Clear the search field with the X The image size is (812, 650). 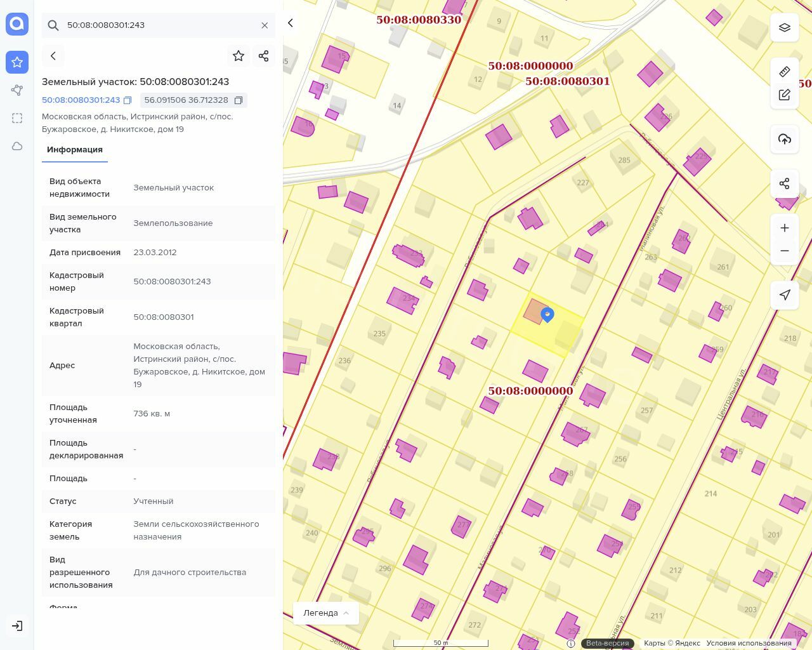[x=265, y=25]
